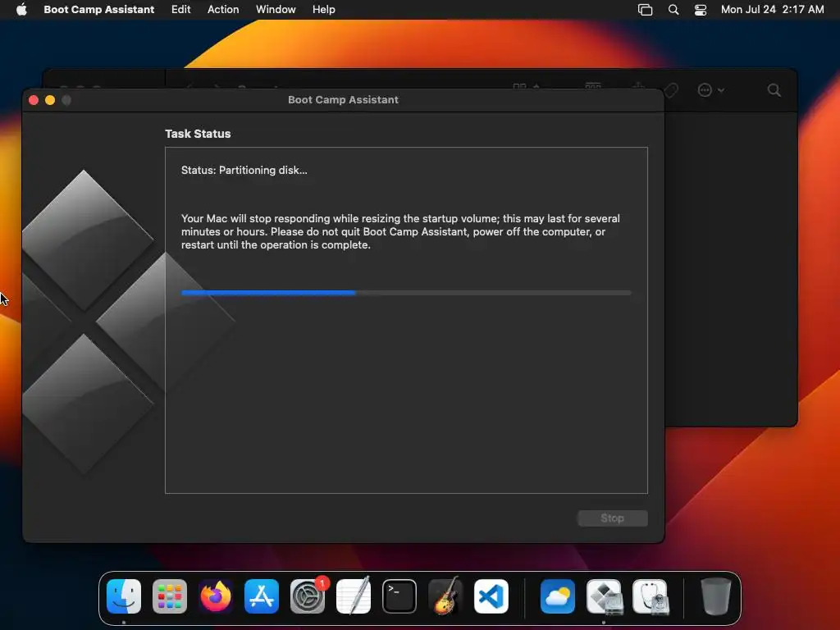
Task: Open Finder from the dock
Action: coord(124,596)
